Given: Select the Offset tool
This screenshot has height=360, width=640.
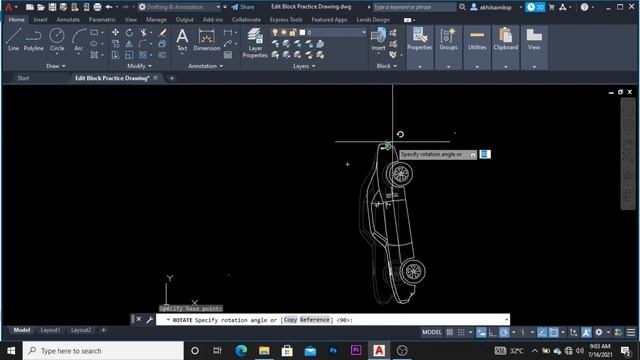Looking at the screenshot, I should [x=162, y=55].
